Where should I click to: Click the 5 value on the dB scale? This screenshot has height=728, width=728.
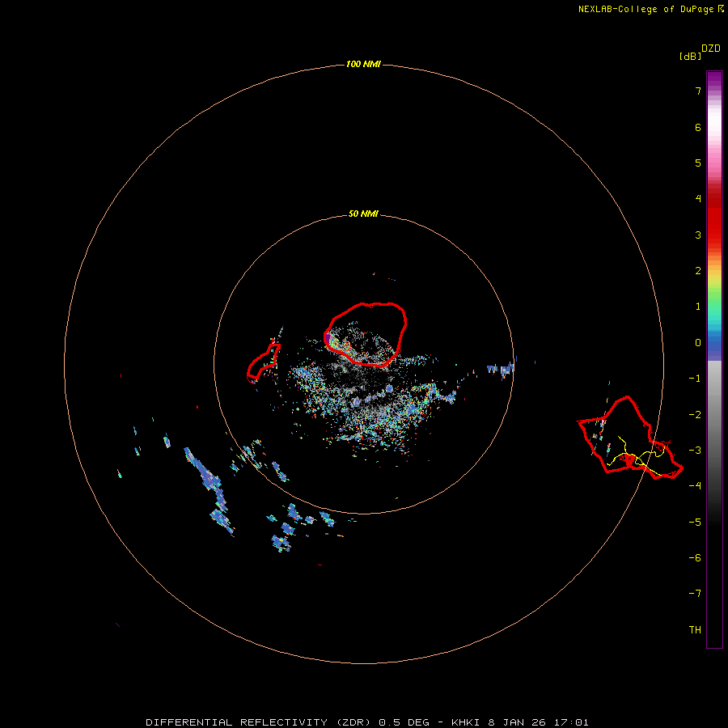(x=698, y=163)
